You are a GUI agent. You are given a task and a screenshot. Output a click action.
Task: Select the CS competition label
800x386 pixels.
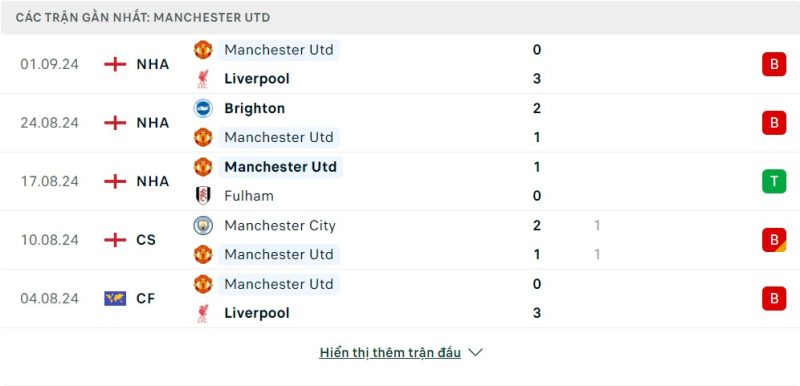click(146, 240)
